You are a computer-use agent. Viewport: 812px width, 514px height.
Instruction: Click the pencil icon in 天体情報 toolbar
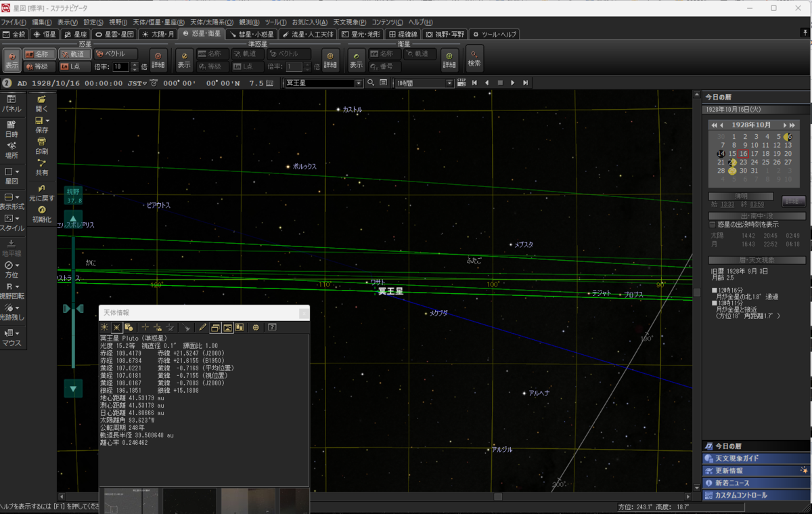click(202, 327)
